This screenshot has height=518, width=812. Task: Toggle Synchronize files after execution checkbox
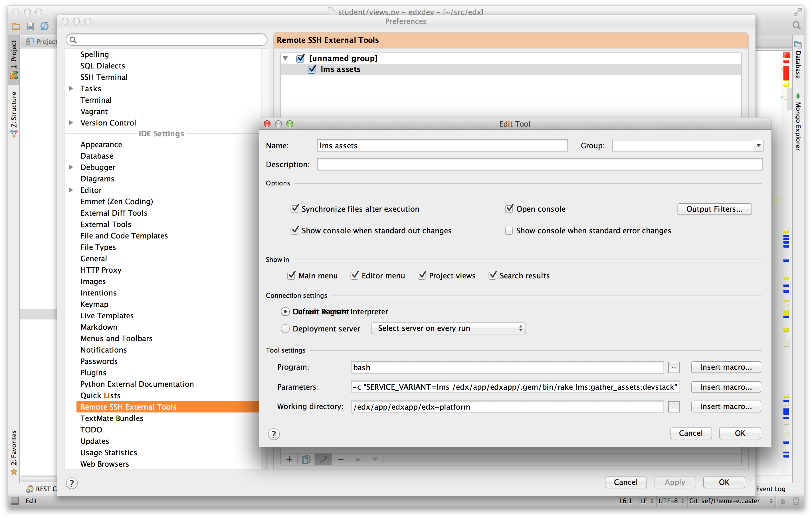point(295,209)
